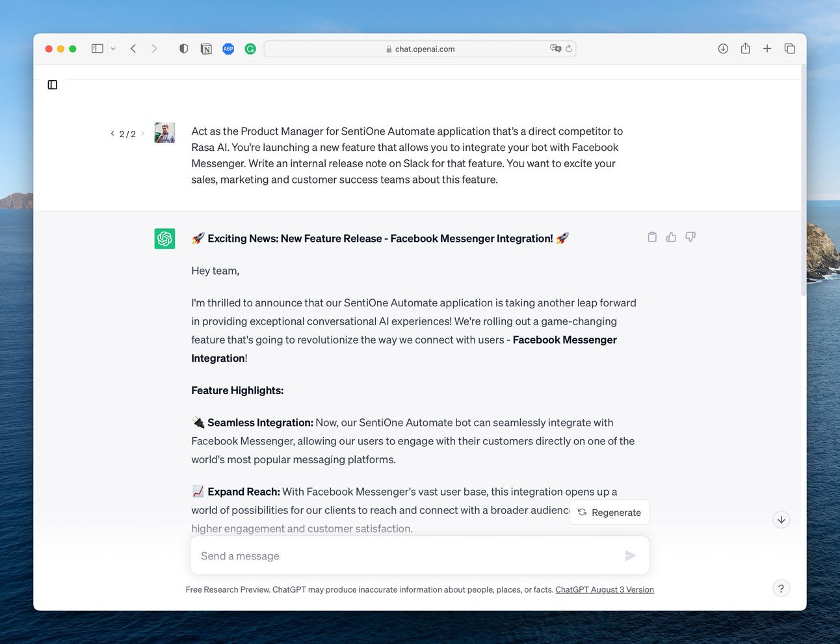
Task: Click the 'Exciting News' response heading
Action: coord(380,239)
